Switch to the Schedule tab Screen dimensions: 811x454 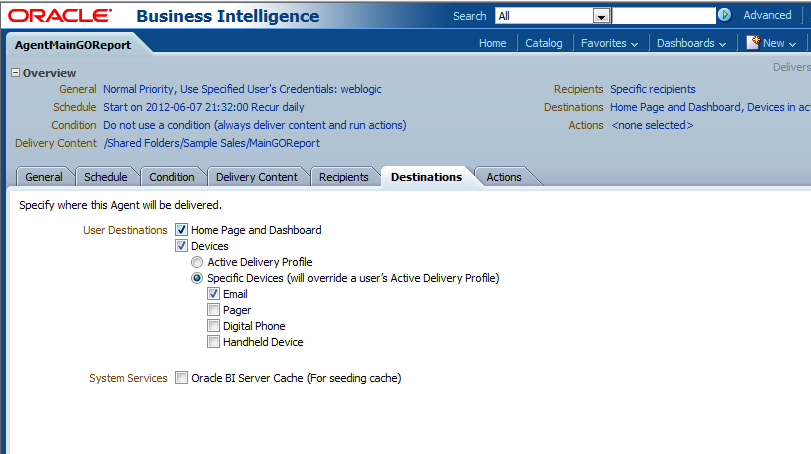pyautogui.click(x=106, y=177)
